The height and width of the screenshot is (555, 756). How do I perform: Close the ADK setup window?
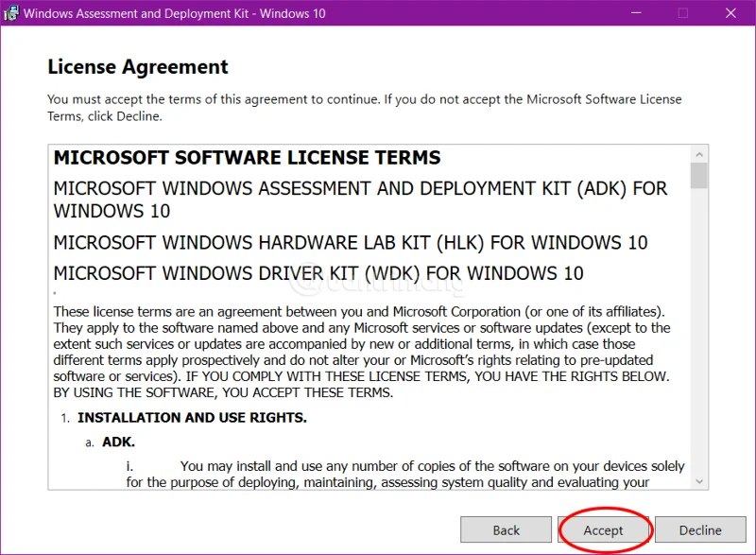coord(730,13)
